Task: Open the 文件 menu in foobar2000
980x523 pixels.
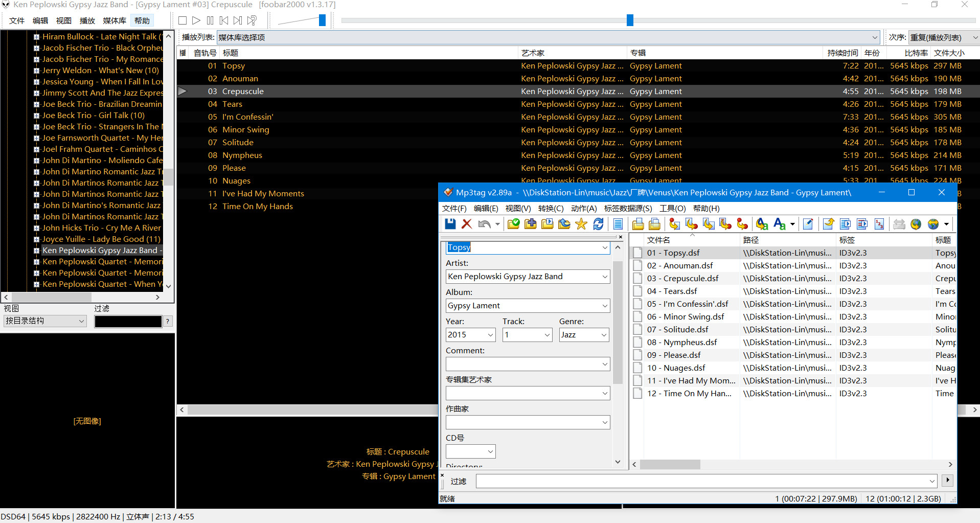Action: pyautogui.click(x=17, y=21)
